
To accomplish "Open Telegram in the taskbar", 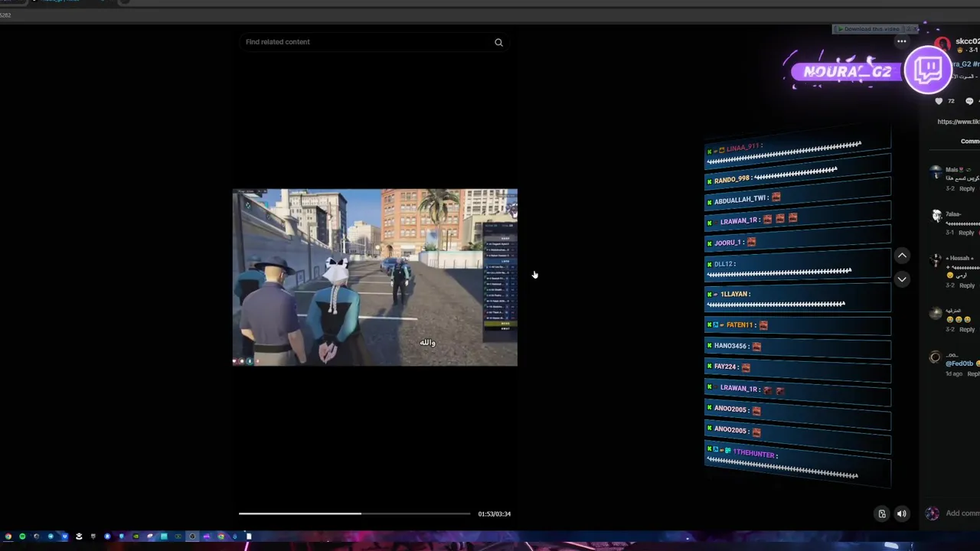I will tap(51, 536).
